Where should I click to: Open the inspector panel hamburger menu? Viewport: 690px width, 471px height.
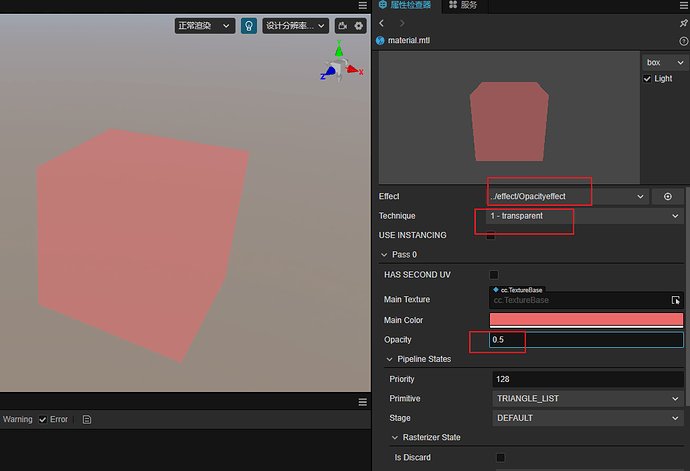tap(683, 5)
